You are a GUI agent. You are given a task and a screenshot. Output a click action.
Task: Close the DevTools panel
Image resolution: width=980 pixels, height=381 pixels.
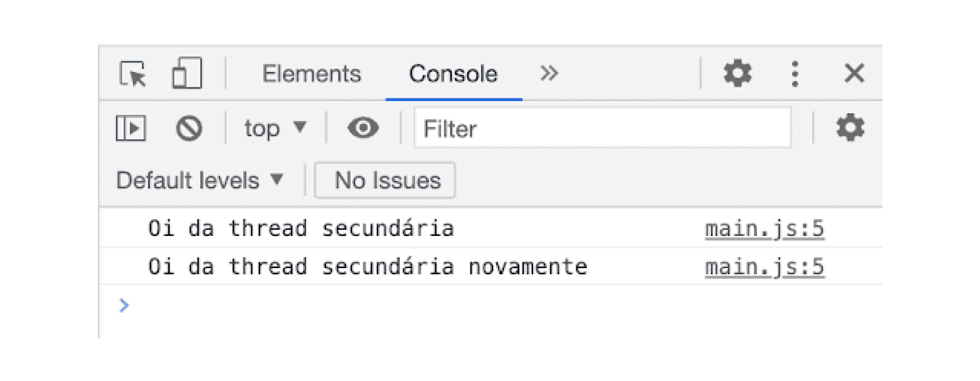[854, 73]
